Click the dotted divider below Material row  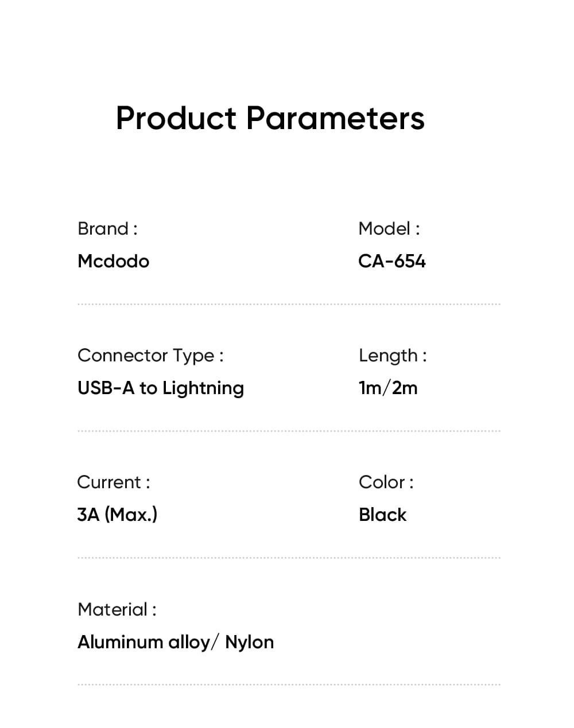pyautogui.click(x=289, y=684)
